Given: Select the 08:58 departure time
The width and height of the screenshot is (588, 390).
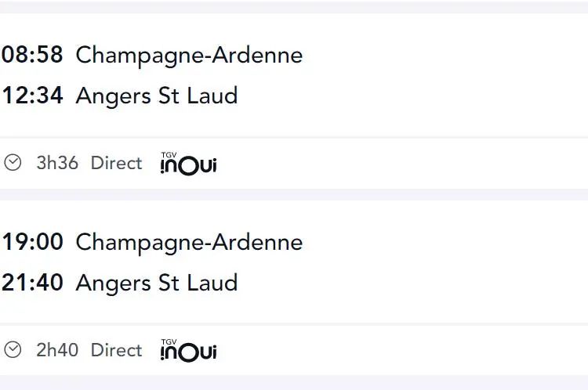Looking at the screenshot, I should (32, 54).
